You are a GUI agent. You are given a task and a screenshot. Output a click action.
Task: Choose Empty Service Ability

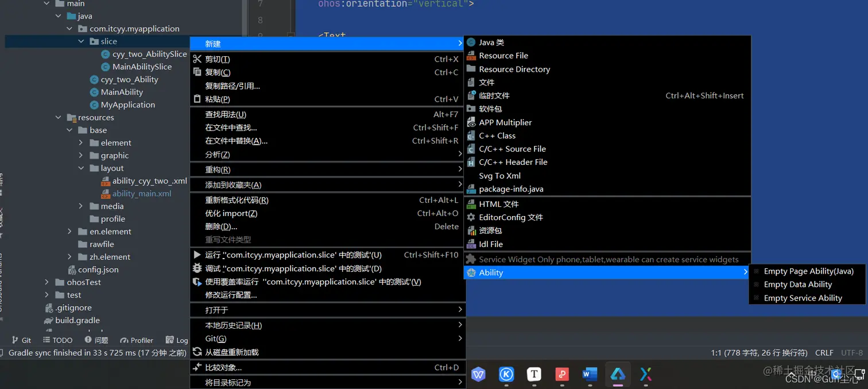(807, 298)
